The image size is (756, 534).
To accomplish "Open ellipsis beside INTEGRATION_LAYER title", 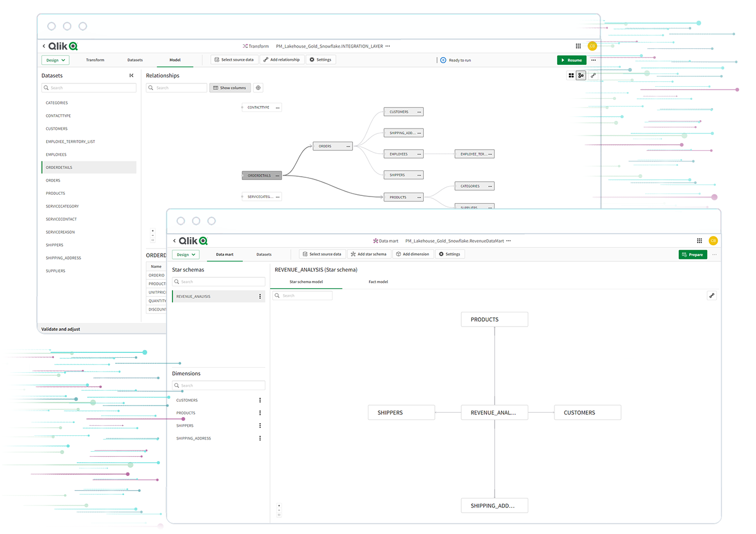I will [x=388, y=46].
